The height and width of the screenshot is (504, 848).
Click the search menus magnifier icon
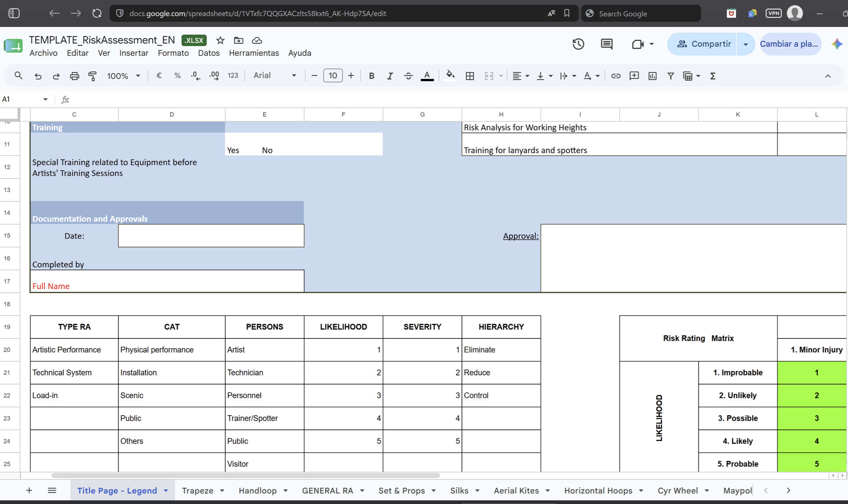pyautogui.click(x=18, y=76)
